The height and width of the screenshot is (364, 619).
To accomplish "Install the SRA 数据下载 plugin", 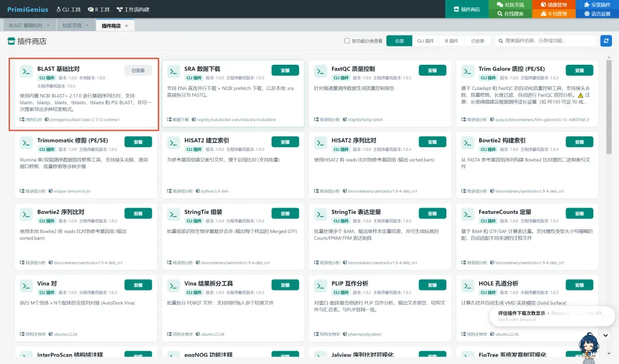I will click(285, 71).
